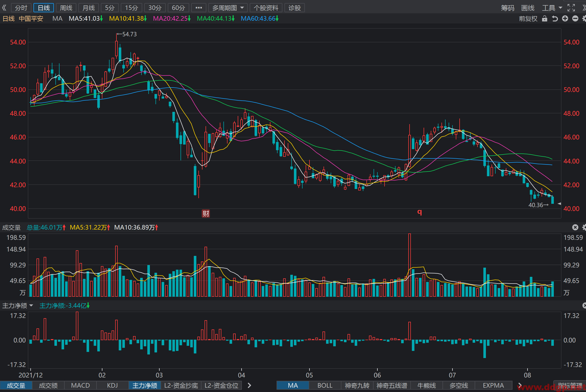The image size is (586, 392).
Task: Click the lock icon next to 前复权
Action: tap(544, 19)
